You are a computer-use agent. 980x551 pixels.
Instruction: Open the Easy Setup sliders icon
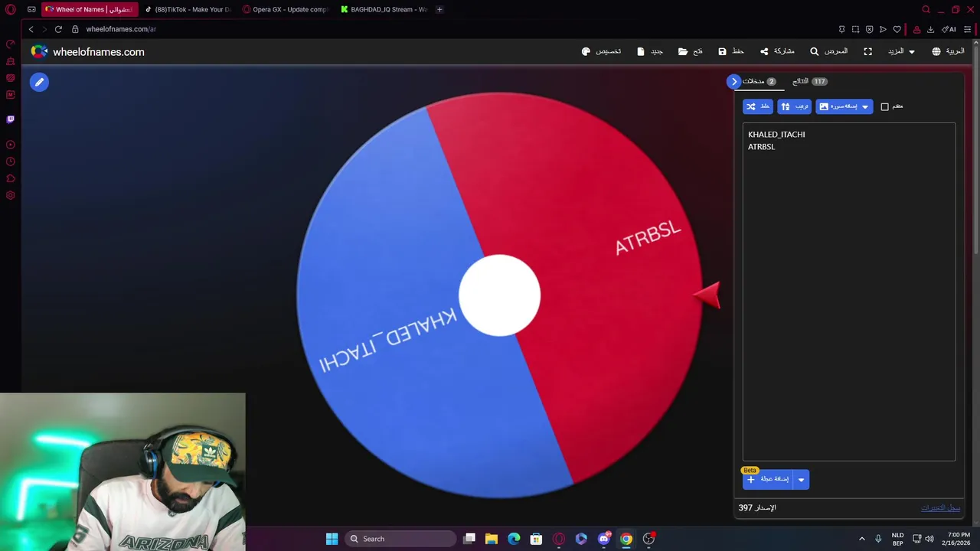[x=967, y=29]
